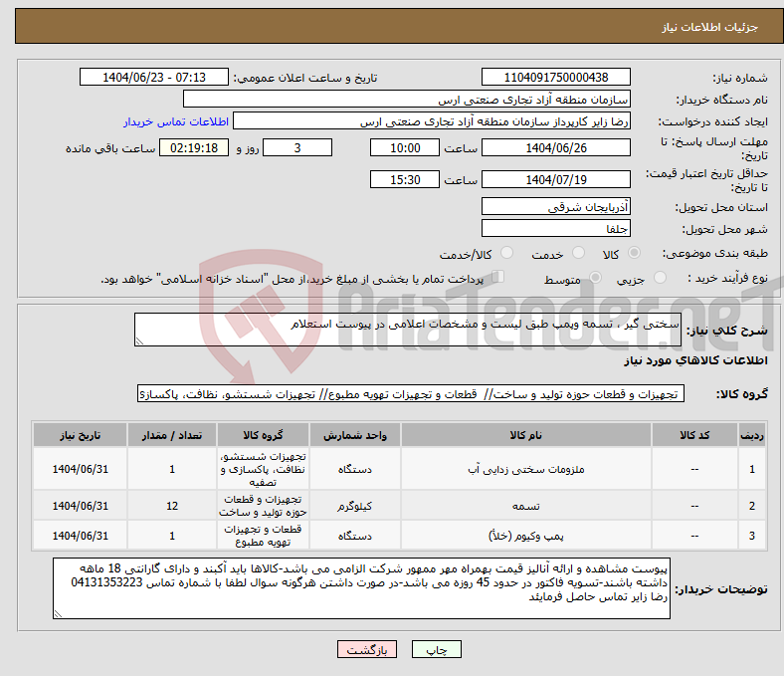
Task: Click the ردیف column header
Action: coord(751,435)
